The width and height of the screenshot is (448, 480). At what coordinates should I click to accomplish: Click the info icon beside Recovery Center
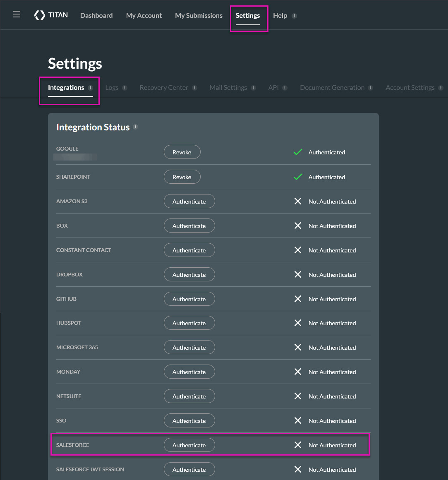click(x=194, y=88)
